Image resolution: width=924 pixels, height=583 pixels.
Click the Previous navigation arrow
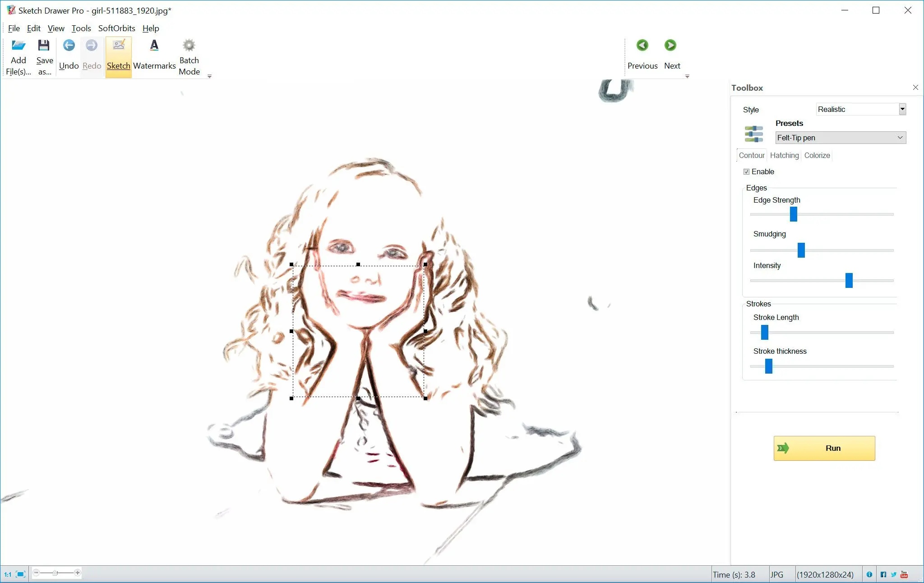click(642, 45)
